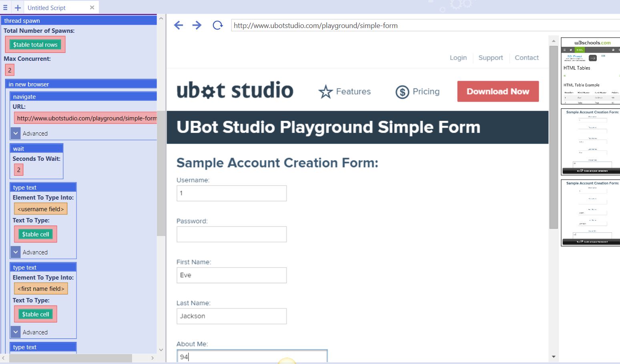Click the Max Concurrent value field
Image resolution: width=620 pixels, height=364 pixels.
[x=10, y=70]
